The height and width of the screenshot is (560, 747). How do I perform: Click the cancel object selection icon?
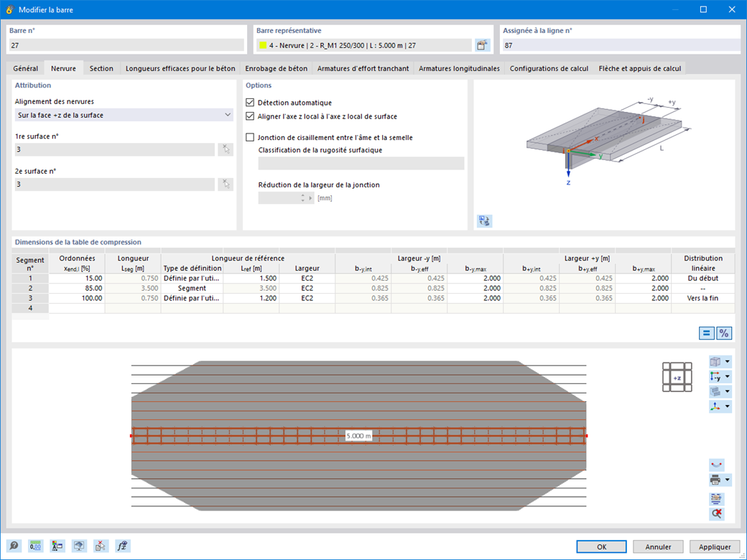point(101,546)
